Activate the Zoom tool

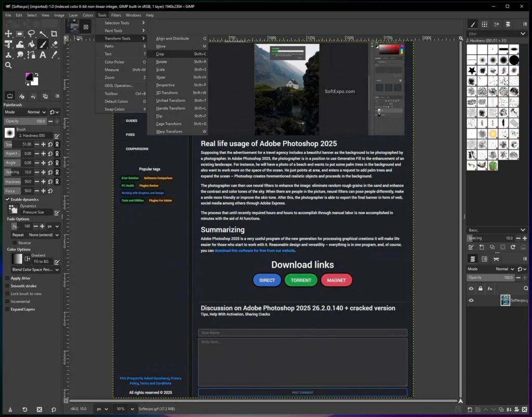click(8, 66)
